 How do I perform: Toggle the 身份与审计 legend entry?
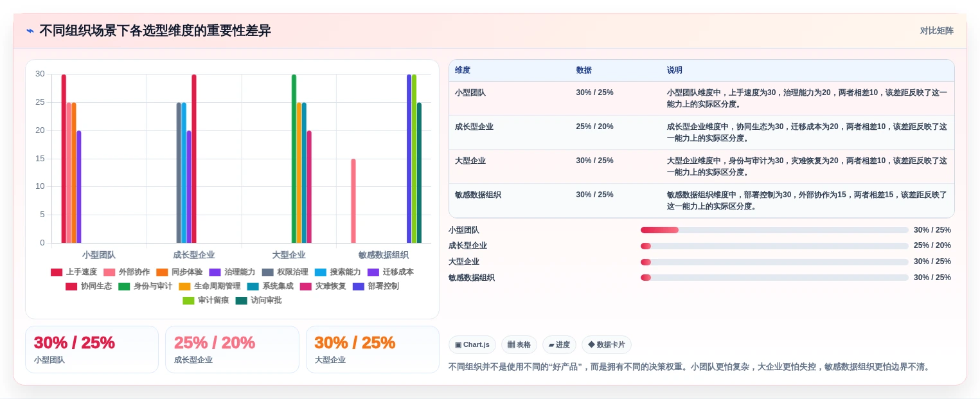click(145, 286)
